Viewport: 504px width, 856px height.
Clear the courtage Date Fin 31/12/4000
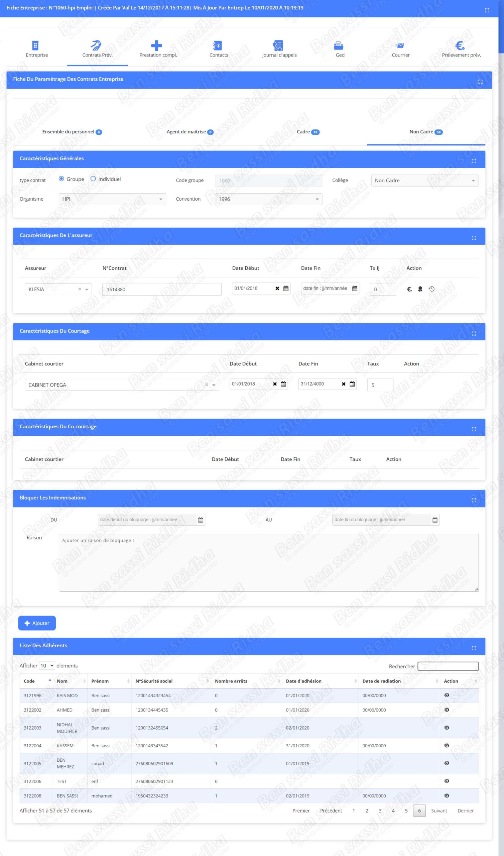343,384
